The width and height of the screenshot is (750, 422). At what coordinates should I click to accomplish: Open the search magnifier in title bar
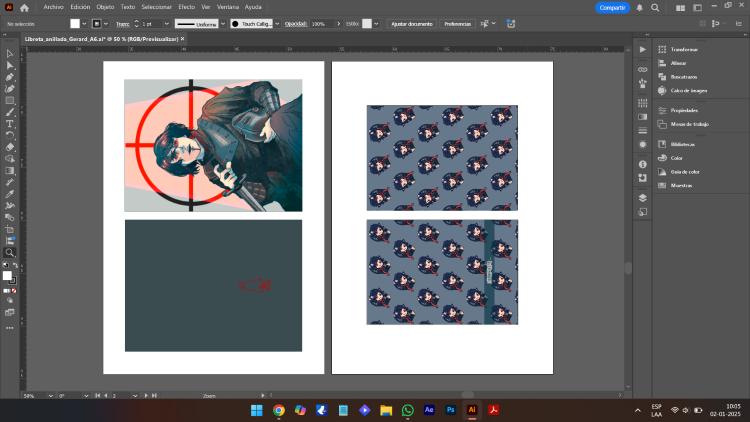(x=655, y=8)
